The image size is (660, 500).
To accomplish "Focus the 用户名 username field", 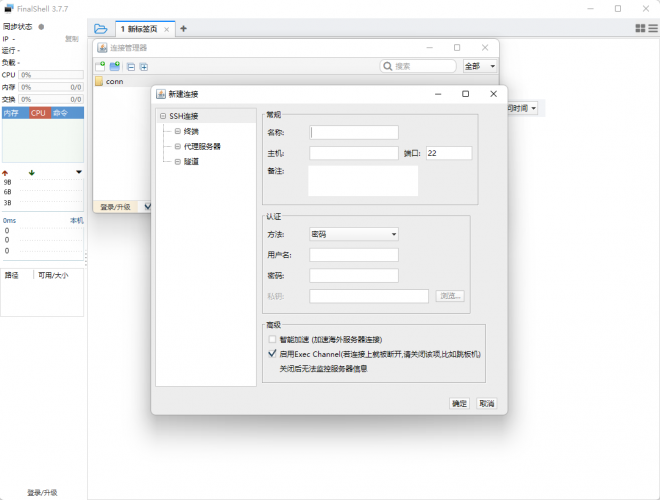I will tap(354, 255).
